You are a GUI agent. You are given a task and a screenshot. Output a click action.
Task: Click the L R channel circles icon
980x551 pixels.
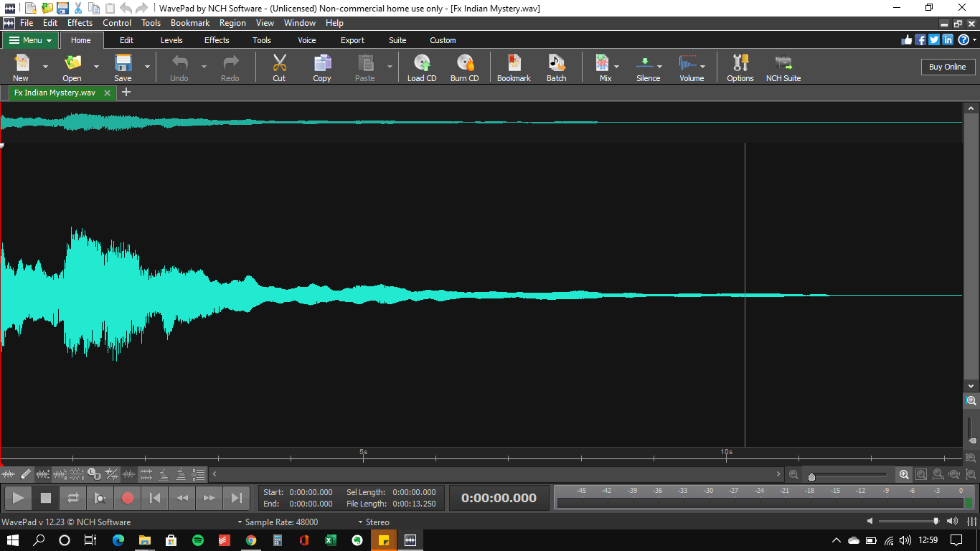[95, 474]
